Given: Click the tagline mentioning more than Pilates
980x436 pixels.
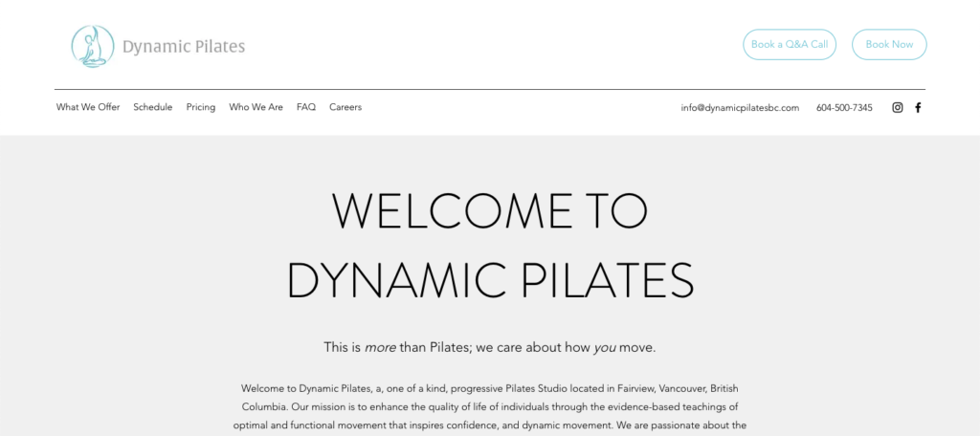Looking at the screenshot, I should pyautogui.click(x=490, y=347).
